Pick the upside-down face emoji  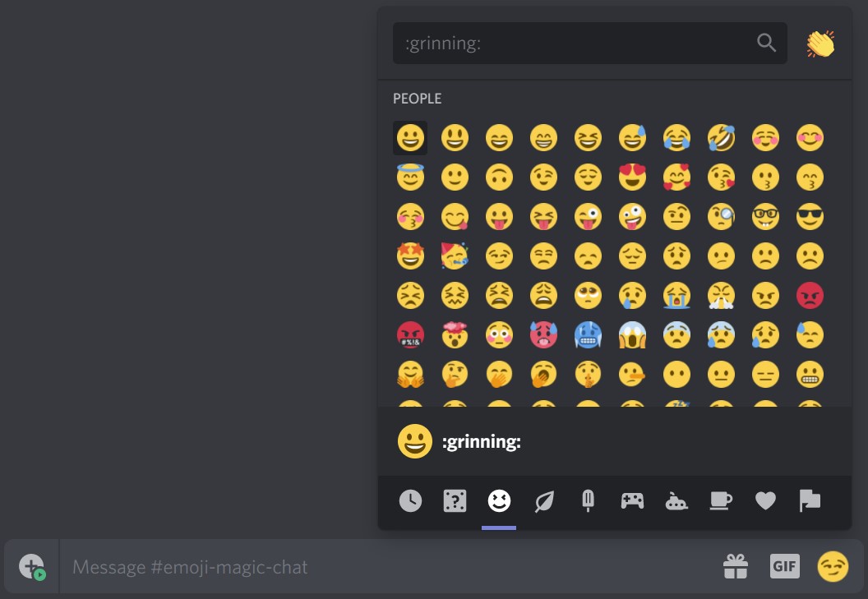pyautogui.click(x=499, y=177)
